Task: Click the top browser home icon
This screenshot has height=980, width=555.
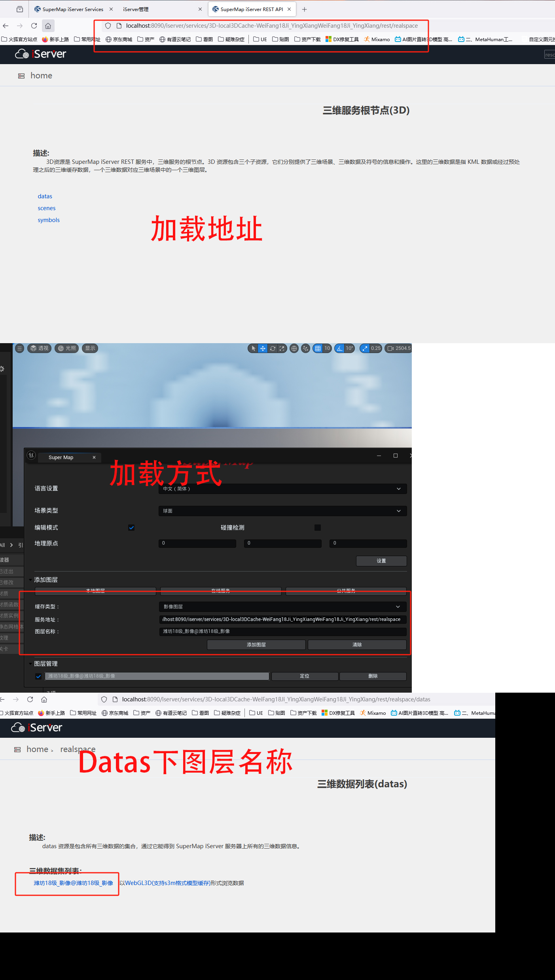Action: click(48, 26)
